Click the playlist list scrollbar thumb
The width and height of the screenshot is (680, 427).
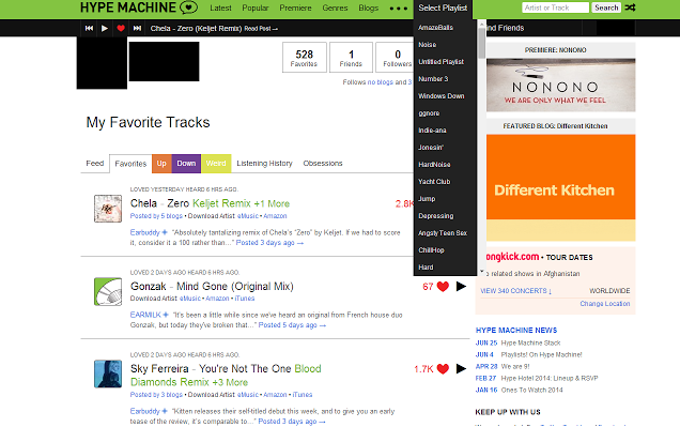point(481,43)
